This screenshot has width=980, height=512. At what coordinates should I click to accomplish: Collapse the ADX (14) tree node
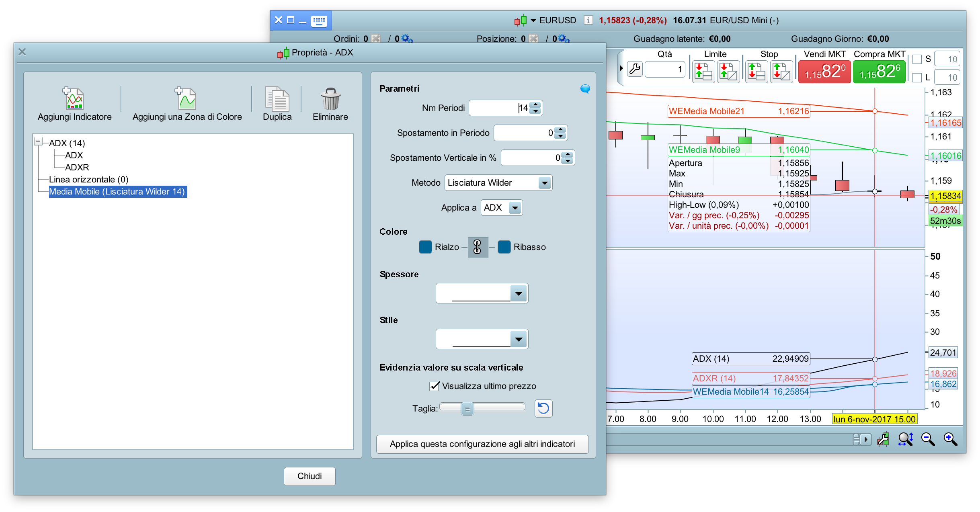[38, 141]
